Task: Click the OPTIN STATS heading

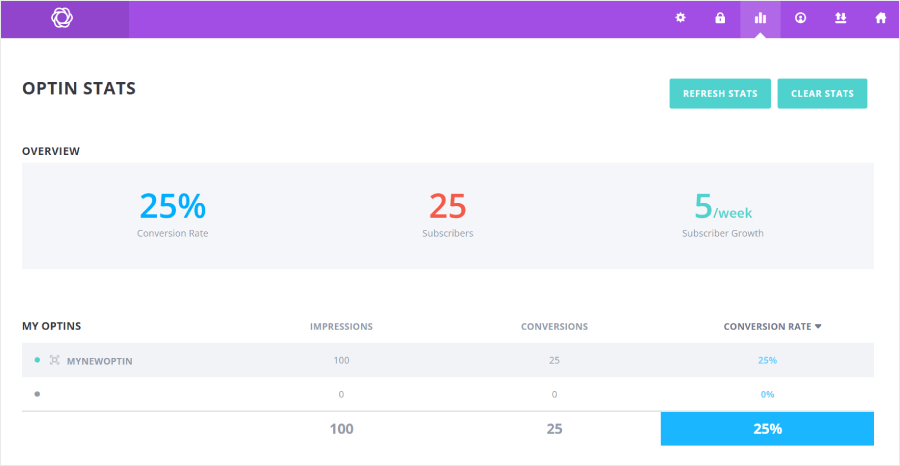Action: tap(79, 88)
